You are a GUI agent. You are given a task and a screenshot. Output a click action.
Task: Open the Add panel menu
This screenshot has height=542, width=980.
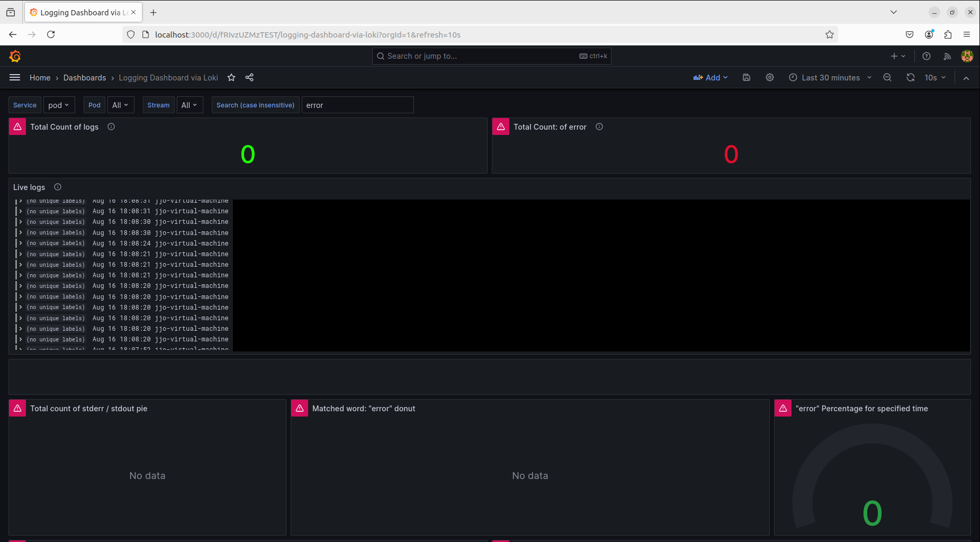pos(711,77)
